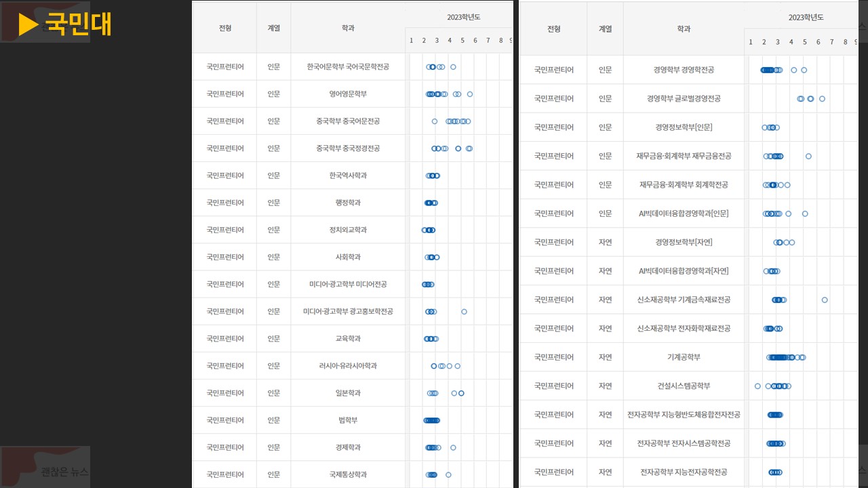The height and width of the screenshot is (488, 868).
Task: Click the 전형 column header in right table
Action: pos(554,29)
